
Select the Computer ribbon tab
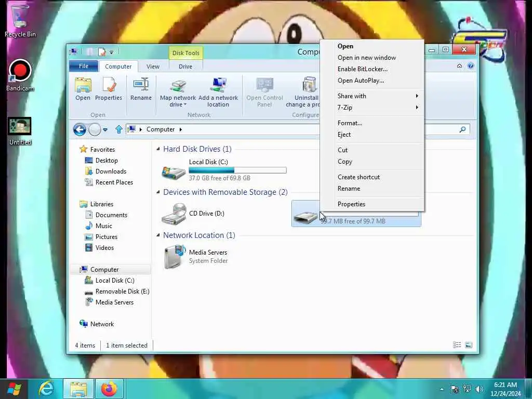click(118, 66)
